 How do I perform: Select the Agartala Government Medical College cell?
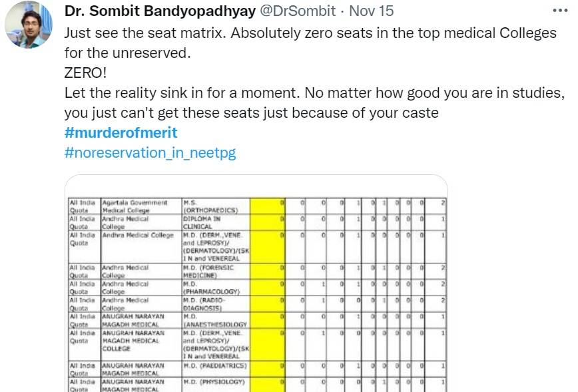click(140, 206)
